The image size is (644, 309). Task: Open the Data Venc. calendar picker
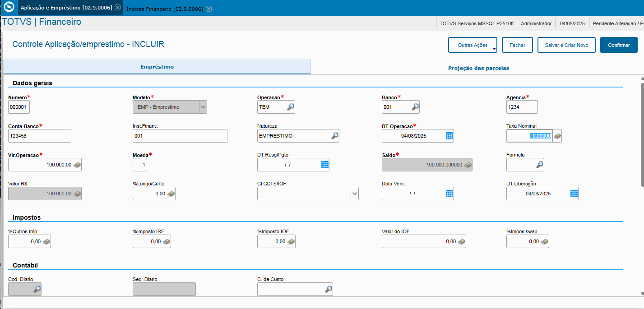tap(449, 194)
